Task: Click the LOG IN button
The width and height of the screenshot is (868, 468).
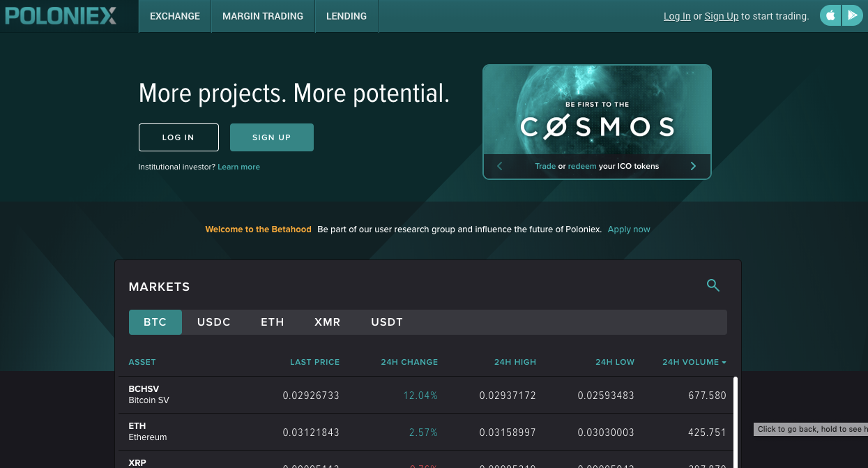Action: pyautogui.click(x=178, y=137)
